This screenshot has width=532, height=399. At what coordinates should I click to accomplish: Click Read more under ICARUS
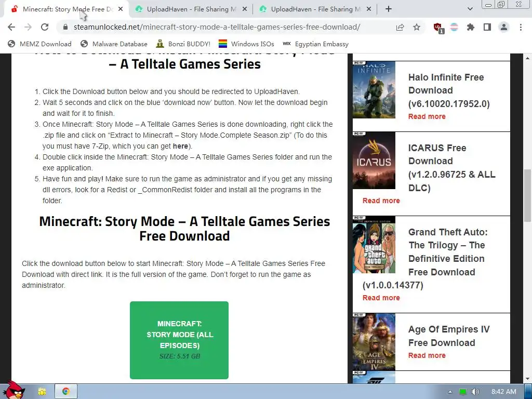pyautogui.click(x=381, y=201)
